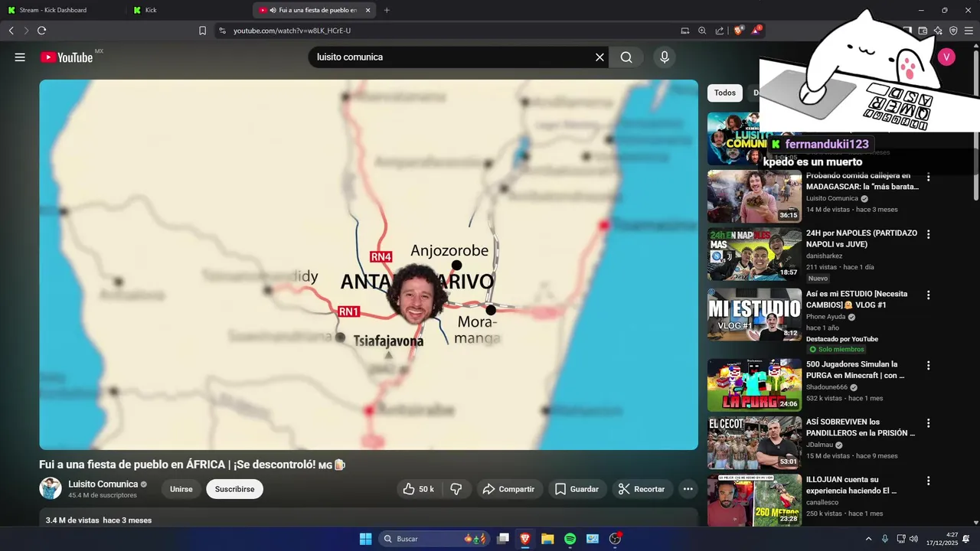
Task: Like the video (50 k)
Action: 419,489
